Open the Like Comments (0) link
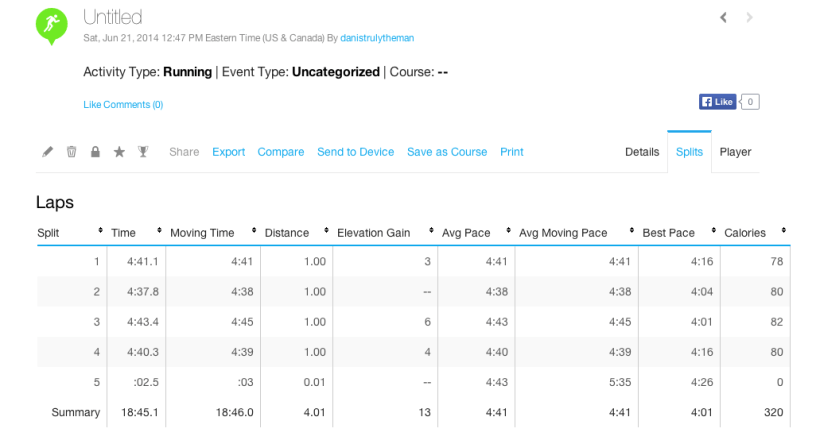Viewport: 820px width, 440px height. [x=123, y=105]
